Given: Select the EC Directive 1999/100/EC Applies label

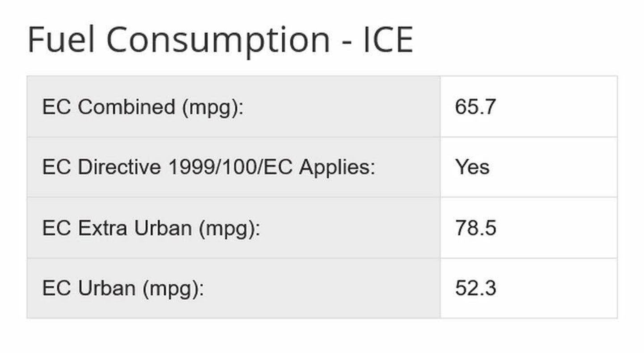Looking at the screenshot, I should click(x=208, y=167).
